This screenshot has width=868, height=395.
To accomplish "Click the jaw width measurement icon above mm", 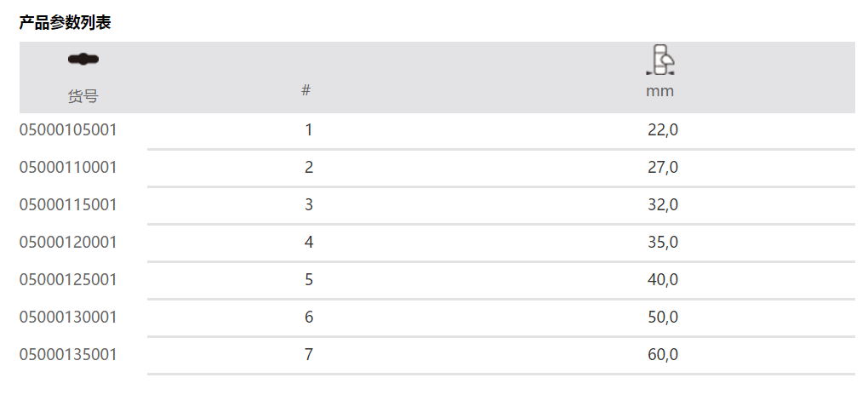I will 660,60.
